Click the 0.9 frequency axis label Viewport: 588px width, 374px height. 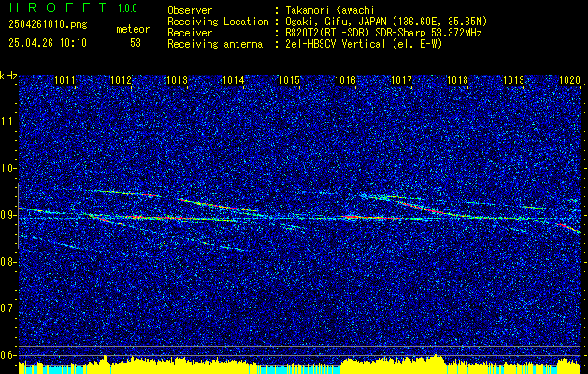[x=7, y=215]
